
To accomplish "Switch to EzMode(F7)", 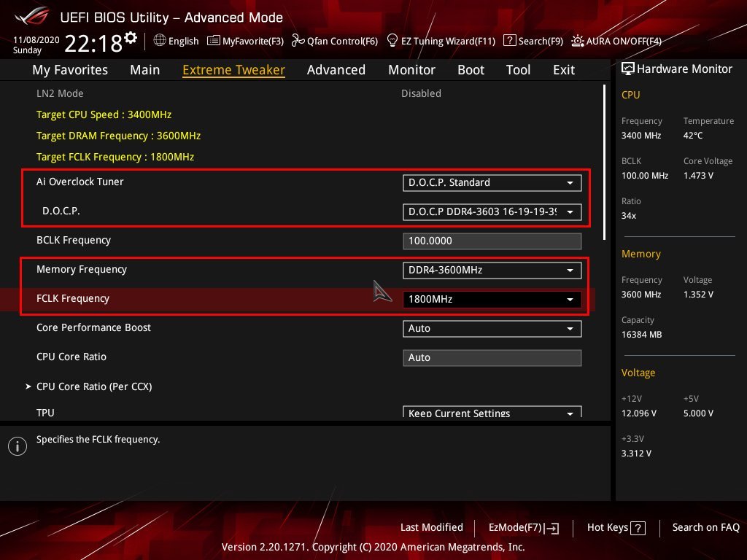I will pyautogui.click(x=524, y=528).
